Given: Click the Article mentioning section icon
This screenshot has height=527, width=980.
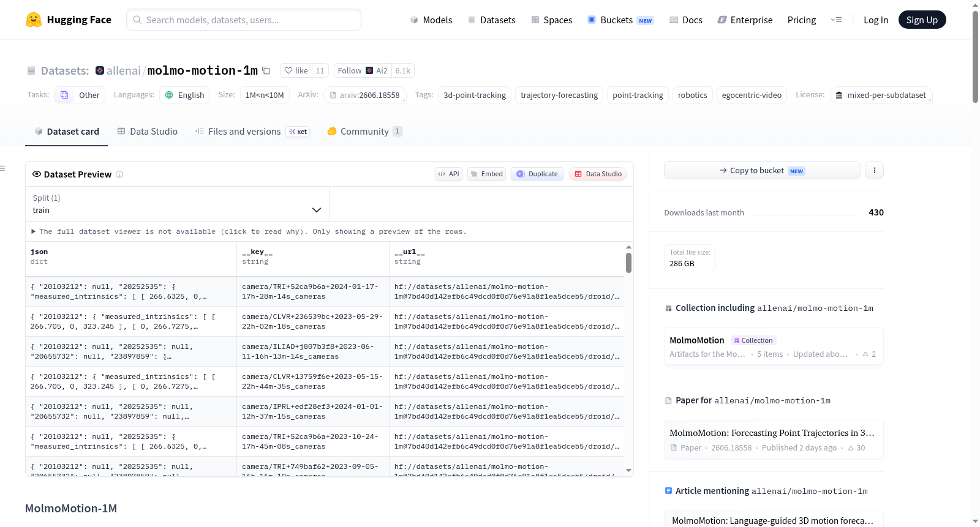Looking at the screenshot, I should tap(668, 491).
